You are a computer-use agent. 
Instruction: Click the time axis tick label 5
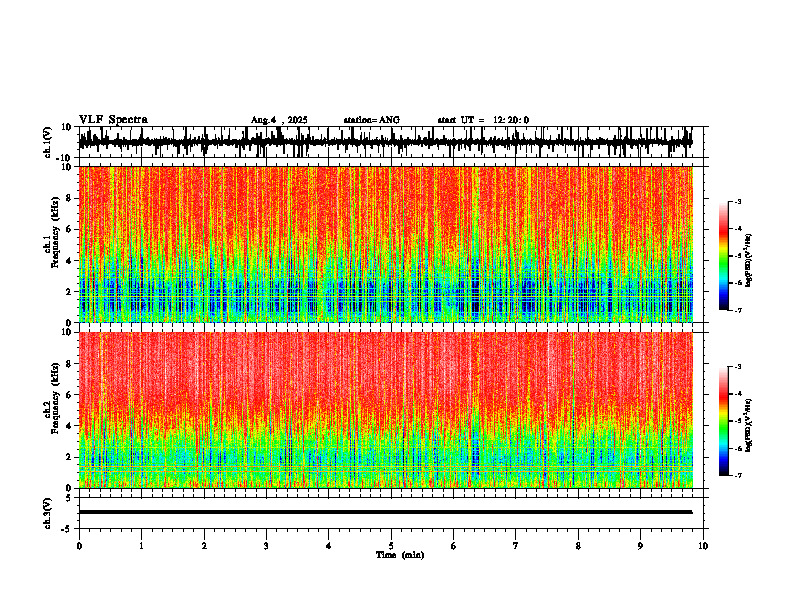point(391,546)
